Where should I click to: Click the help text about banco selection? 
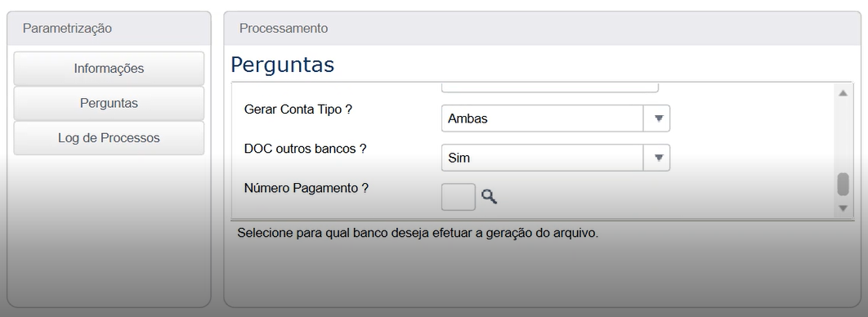tap(418, 233)
